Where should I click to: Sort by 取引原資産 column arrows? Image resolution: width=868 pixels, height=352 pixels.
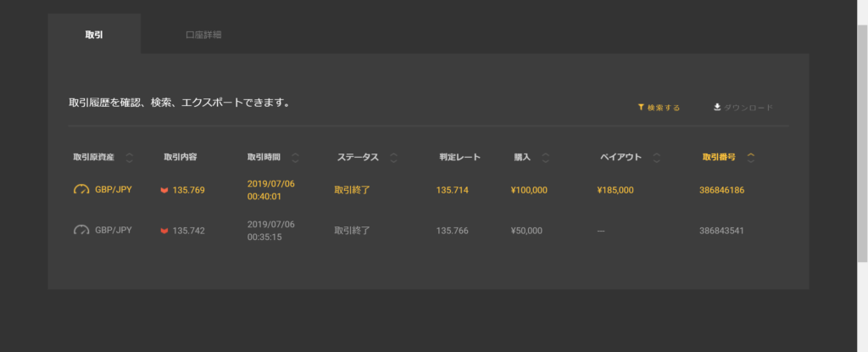tap(129, 158)
